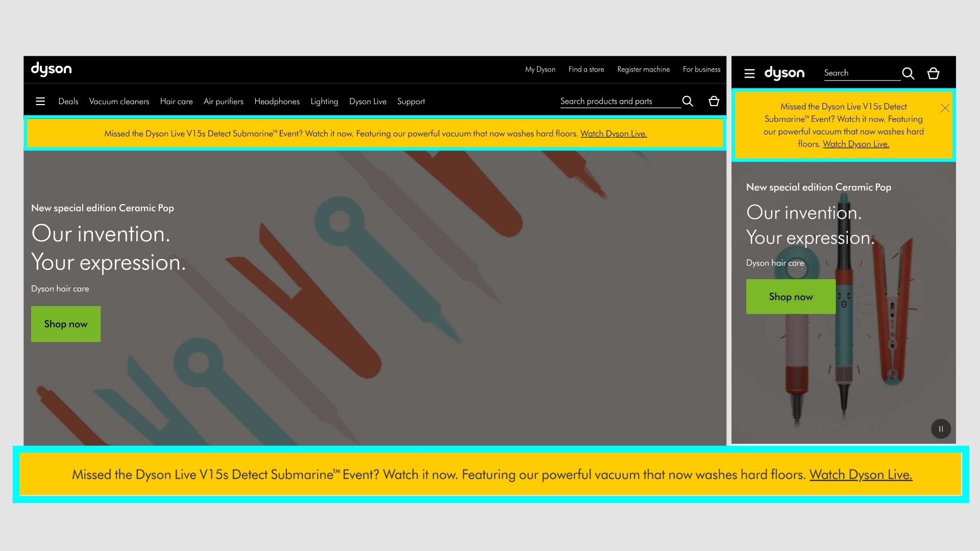The image size is (980, 551).
Task: Click the mobile search magnifier icon
Action: (908, 73)
